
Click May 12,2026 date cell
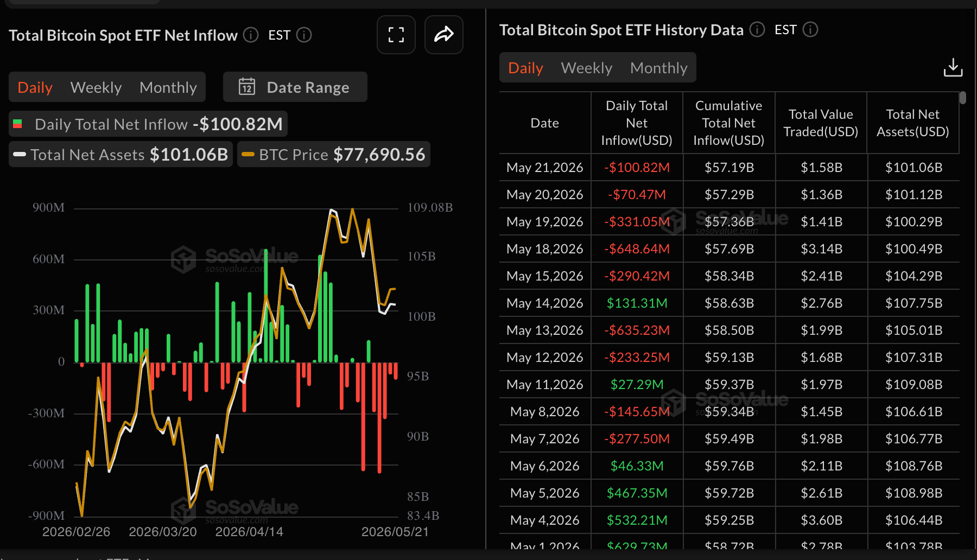coord(545,358)
